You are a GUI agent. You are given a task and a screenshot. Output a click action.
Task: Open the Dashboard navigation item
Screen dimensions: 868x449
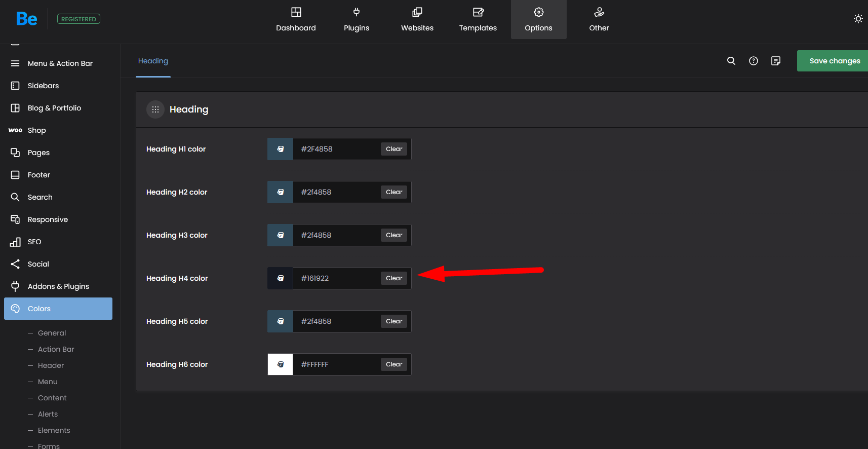coord(296,20)
